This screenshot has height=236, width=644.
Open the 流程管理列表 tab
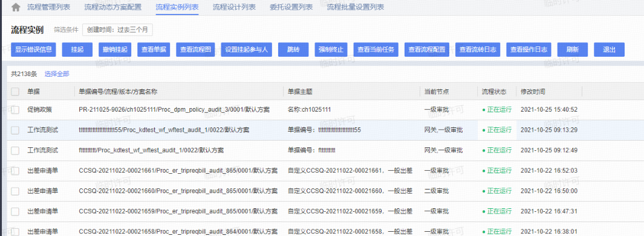(x=48, y=7)
